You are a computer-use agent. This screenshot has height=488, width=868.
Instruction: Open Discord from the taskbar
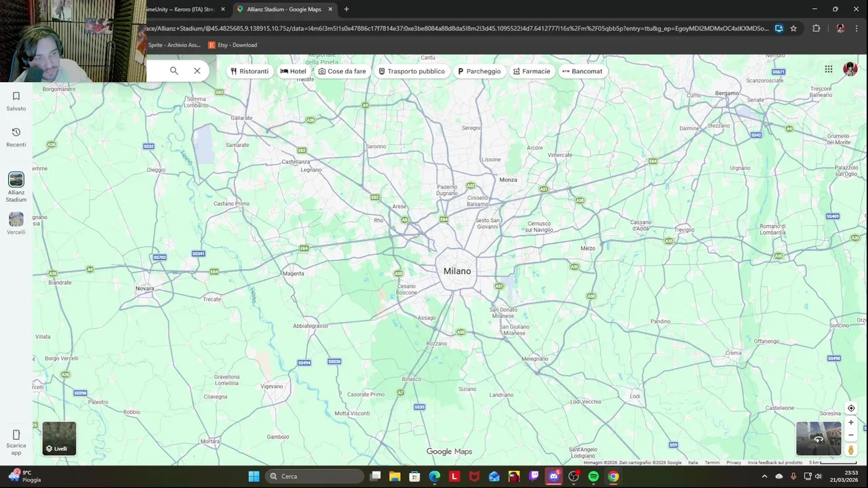[x=553, y=476]
